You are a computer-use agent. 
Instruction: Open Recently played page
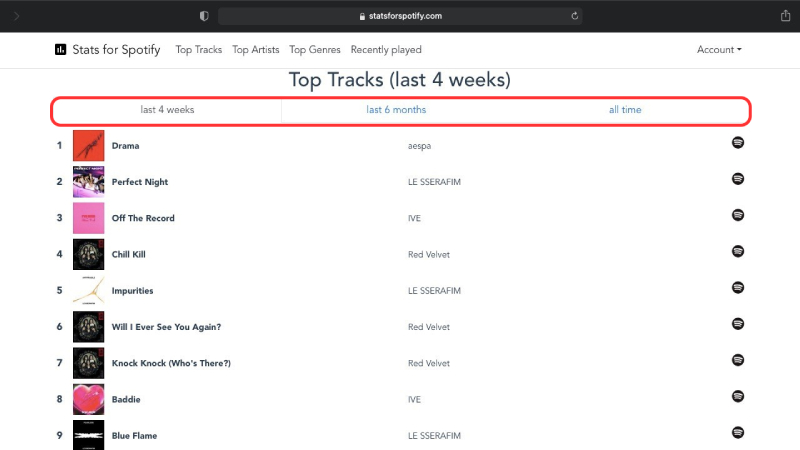386,49
